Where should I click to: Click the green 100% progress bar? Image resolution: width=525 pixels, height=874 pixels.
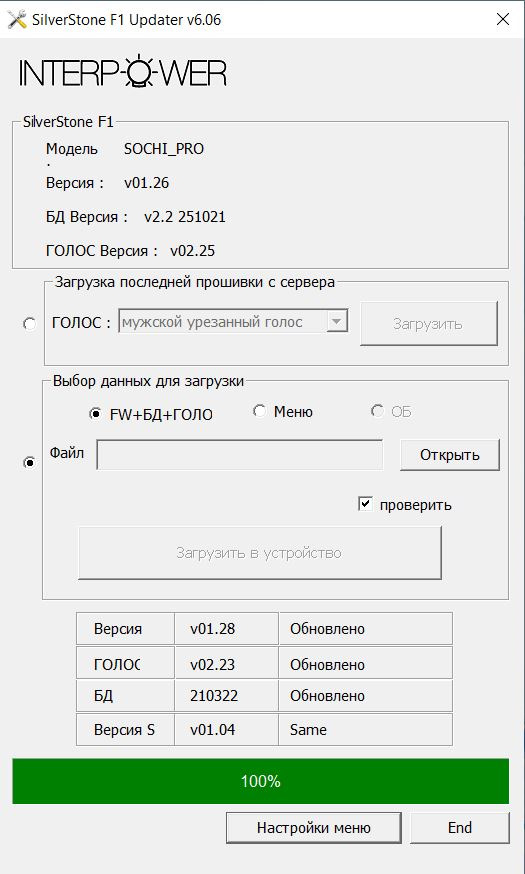coord(260,781)
